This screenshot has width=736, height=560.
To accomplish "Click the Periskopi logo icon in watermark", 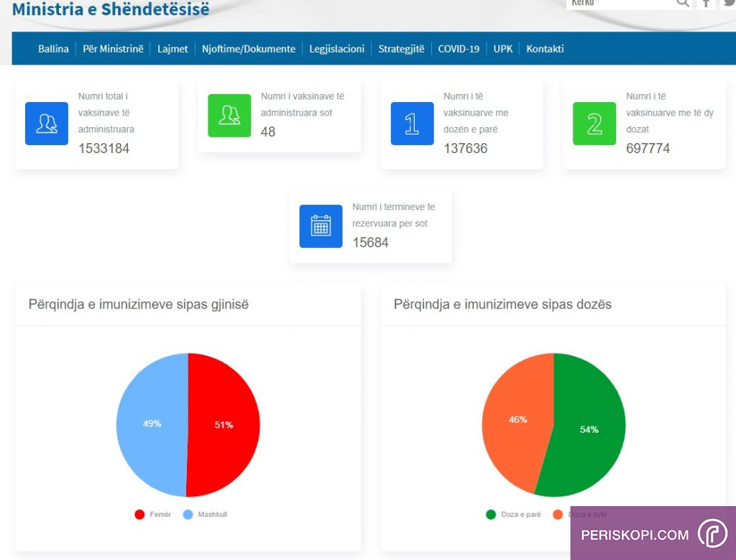I will coord(712,534).
